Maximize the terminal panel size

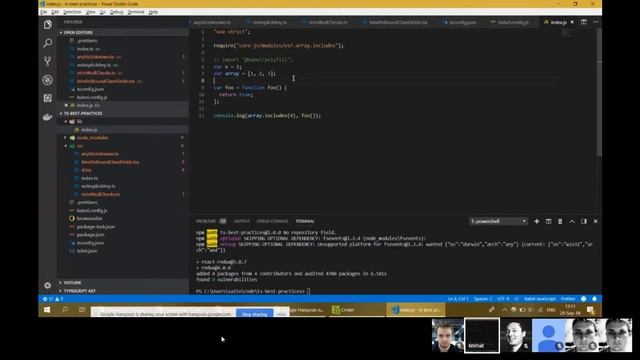point(572,221)
